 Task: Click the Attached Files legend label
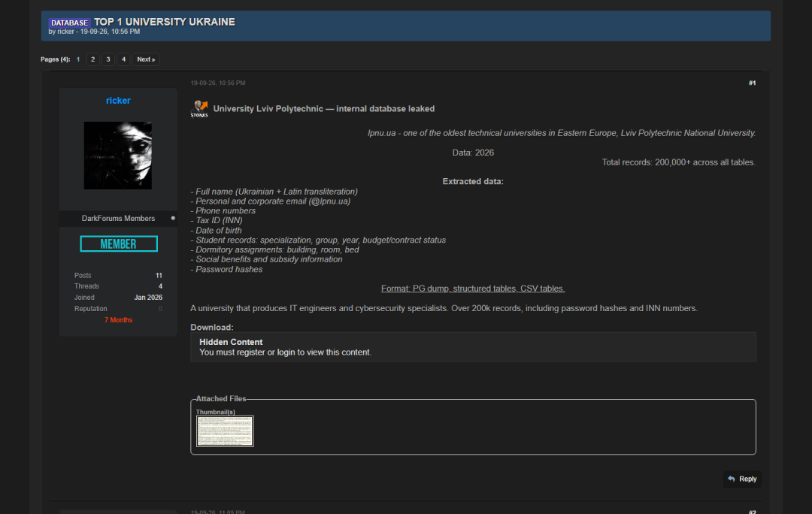pyautogui.click(x=221, y=398)
